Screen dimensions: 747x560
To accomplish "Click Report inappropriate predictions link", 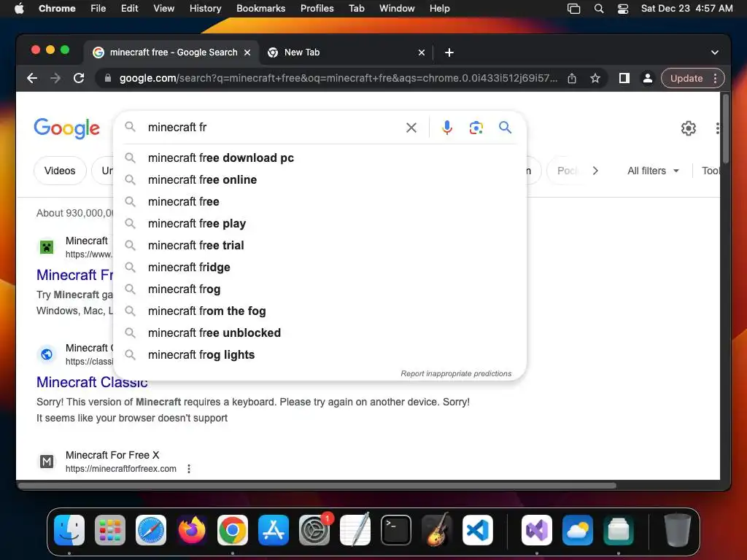I will coord(456,374).
